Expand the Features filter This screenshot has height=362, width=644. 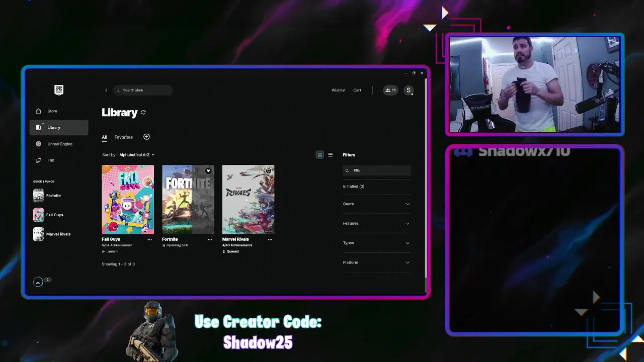tap(376, 223)
